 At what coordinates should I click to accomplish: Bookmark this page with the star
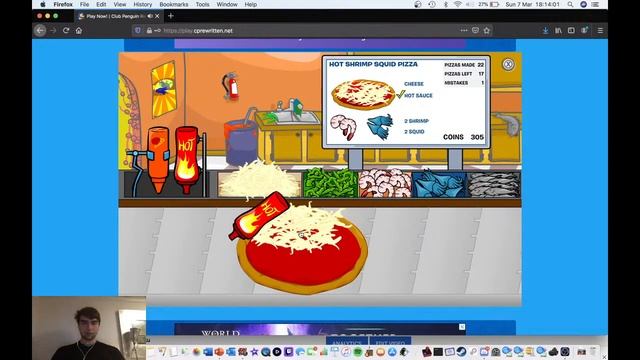coord(487,31)
